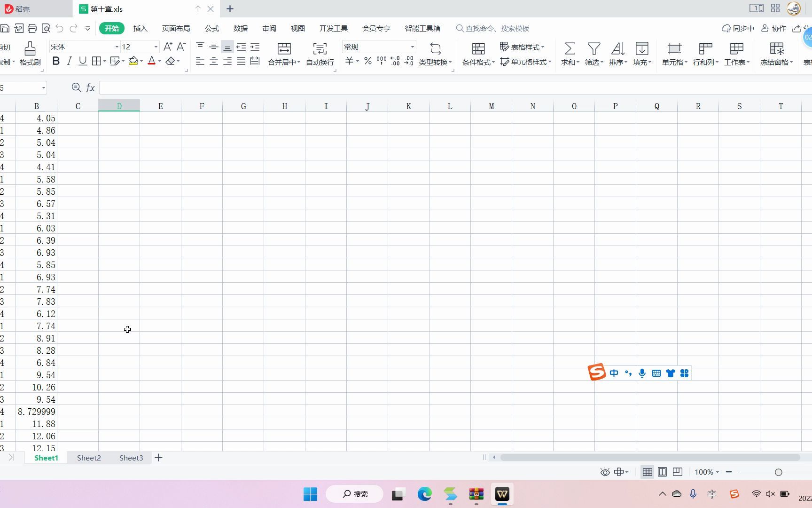The image size is (812, 508).
Task: Open the 页面布局 ribbon tab
Action: coord(176,28)
